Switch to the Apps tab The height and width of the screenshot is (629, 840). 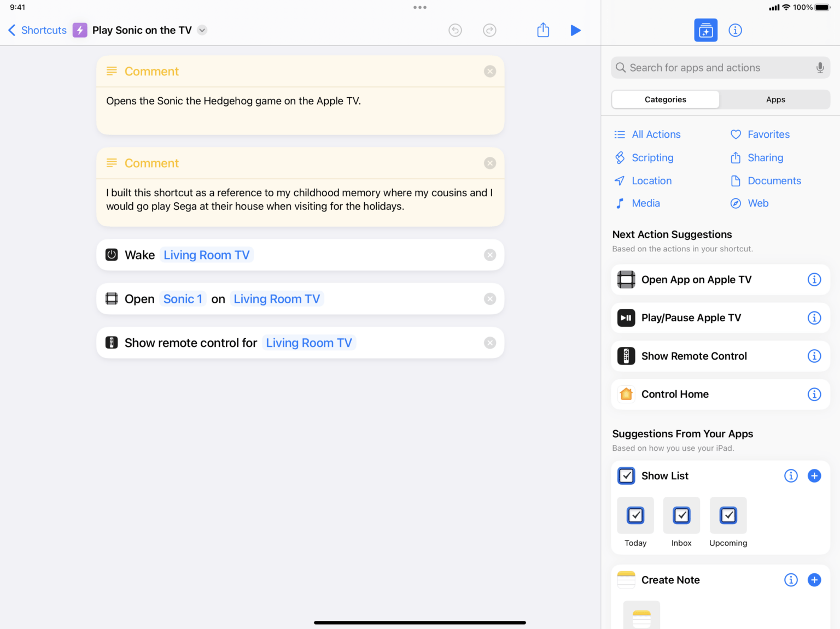(x=775, y=99)
